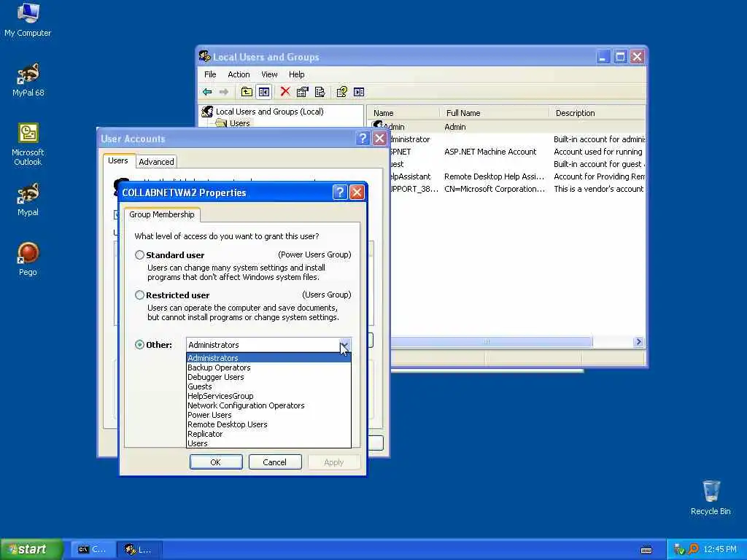The height and width of the screenshot is (560, 747).
Task: Sort by the Full Name column header
Action: tap(495, 113)
